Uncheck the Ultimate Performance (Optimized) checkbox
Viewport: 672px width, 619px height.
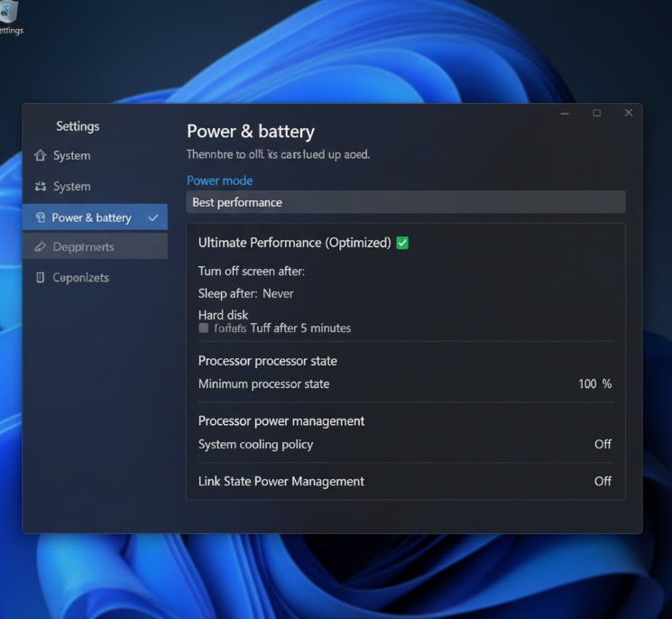[x=402, y=243]
